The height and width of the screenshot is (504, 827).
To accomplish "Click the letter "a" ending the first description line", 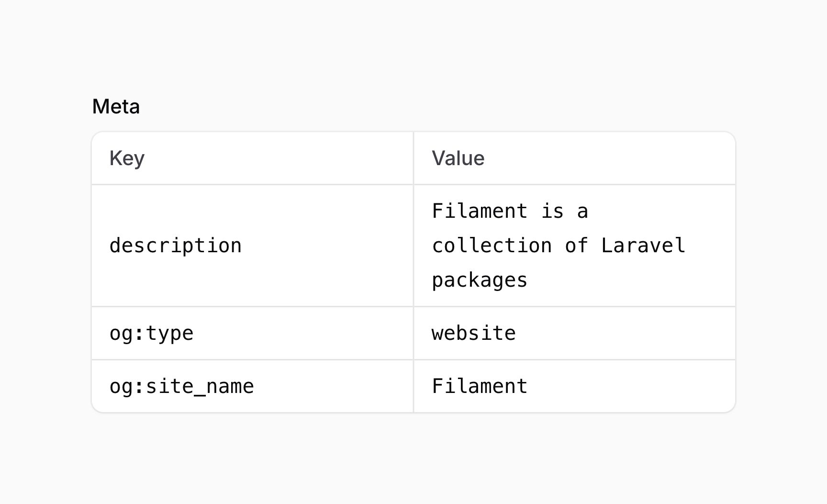I will pos(582,212).
